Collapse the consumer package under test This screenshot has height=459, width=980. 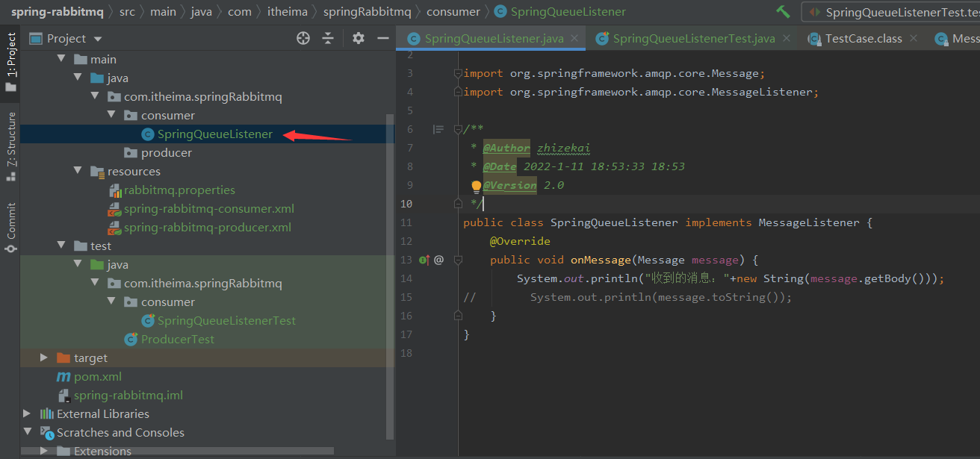click(111, 302)
